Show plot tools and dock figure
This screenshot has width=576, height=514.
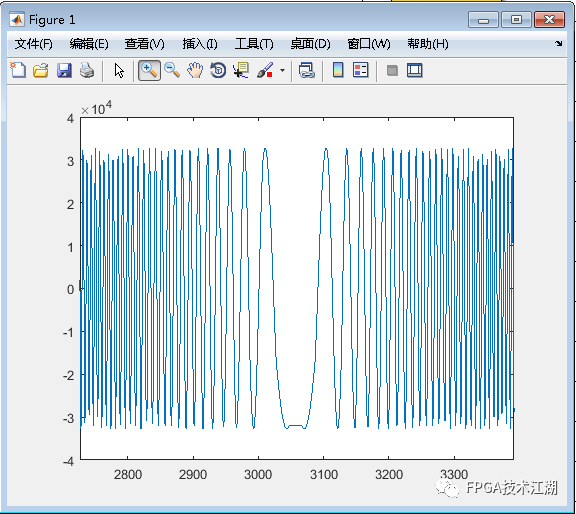coord(415,70)
